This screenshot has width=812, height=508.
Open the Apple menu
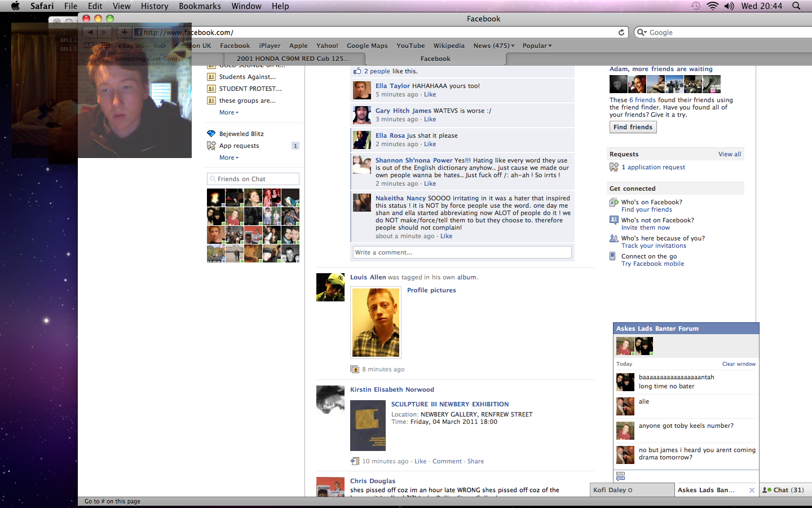(x=15, y=6)
